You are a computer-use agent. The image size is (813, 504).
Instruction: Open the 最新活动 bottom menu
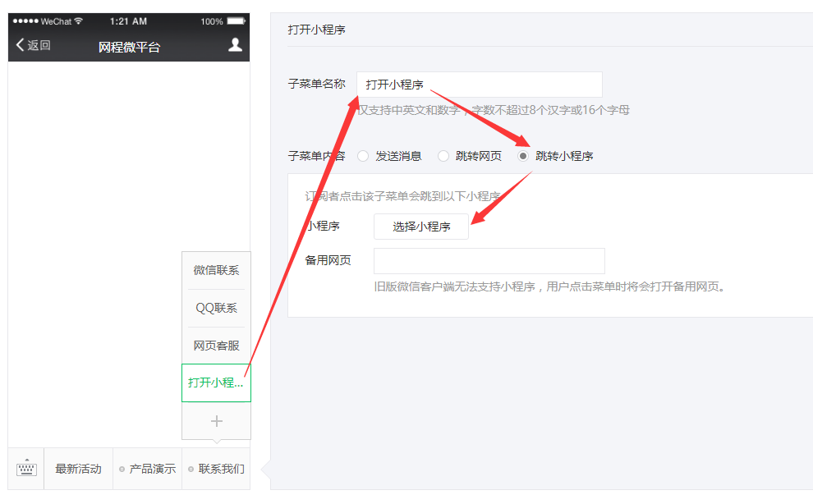coord(78,469)
